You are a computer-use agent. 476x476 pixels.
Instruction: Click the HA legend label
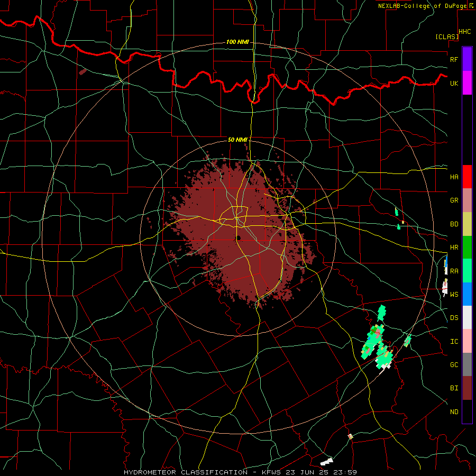(454, 177)
